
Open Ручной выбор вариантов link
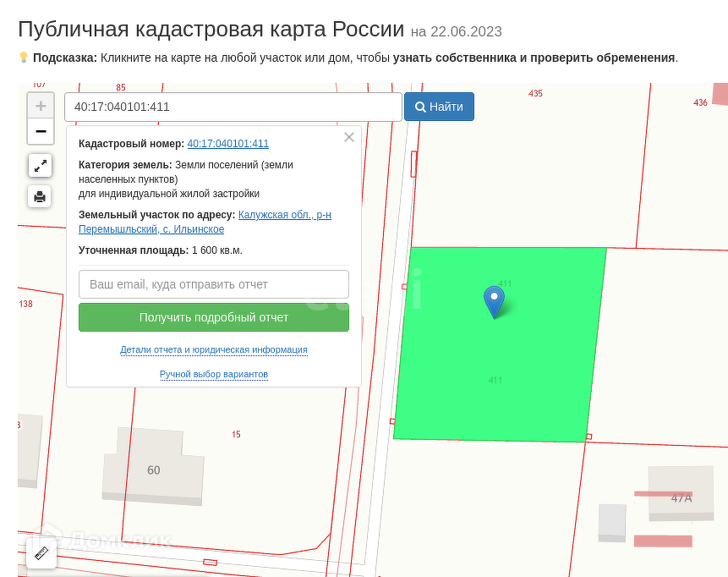pyautogui.click(x=214, y=374)
